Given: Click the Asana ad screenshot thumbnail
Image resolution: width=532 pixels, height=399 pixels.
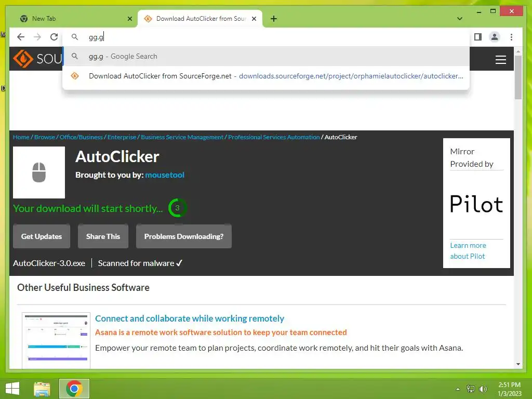Looking at the screenshot, I should click(x=56, y=340).
